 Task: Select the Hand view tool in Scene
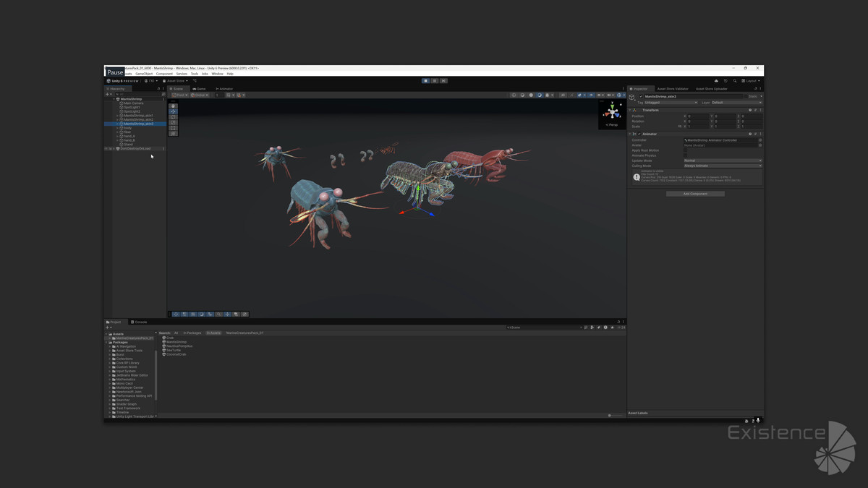[x=173, y=106]
